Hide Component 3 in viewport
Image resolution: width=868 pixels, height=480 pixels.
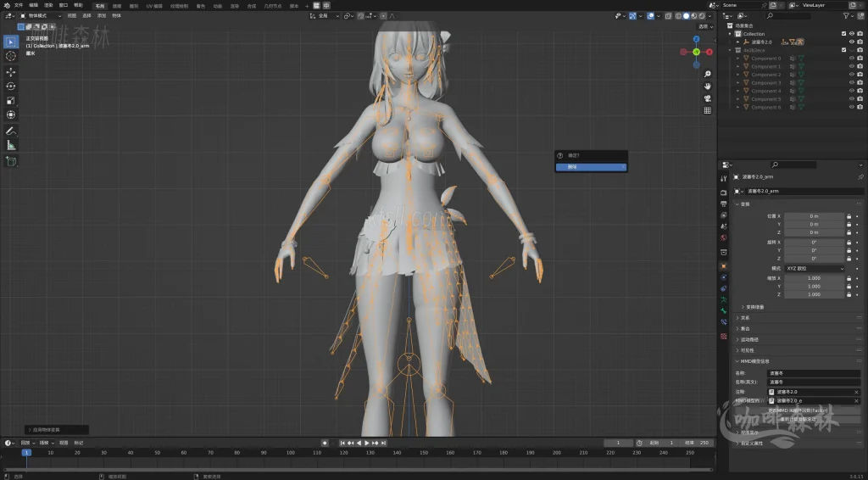click(x=852, y=82)
